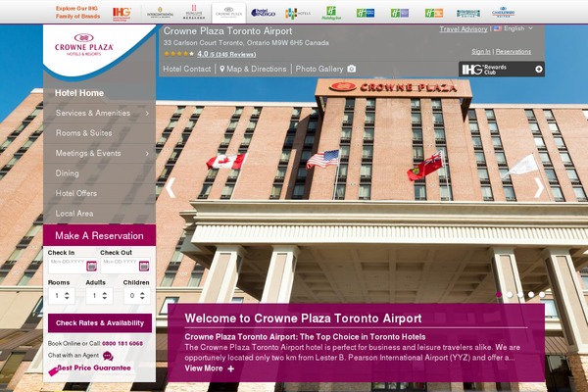Click the Photo Gallery camera icon

(x=352, y=69)
